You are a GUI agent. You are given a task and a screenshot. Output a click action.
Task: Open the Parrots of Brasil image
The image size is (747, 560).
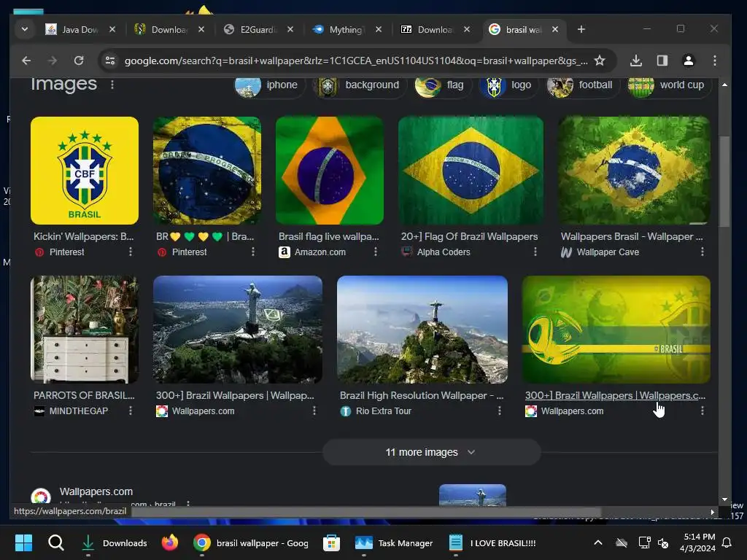pos(85,330)
